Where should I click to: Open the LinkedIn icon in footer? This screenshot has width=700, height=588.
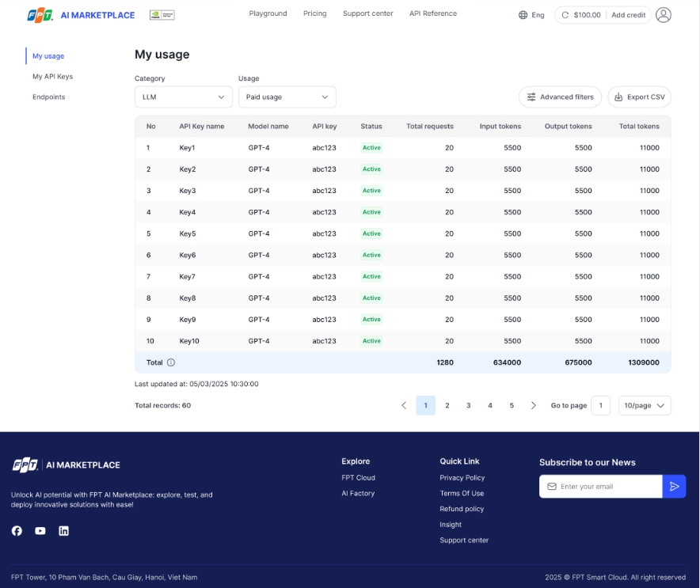(x=63, y=530)
